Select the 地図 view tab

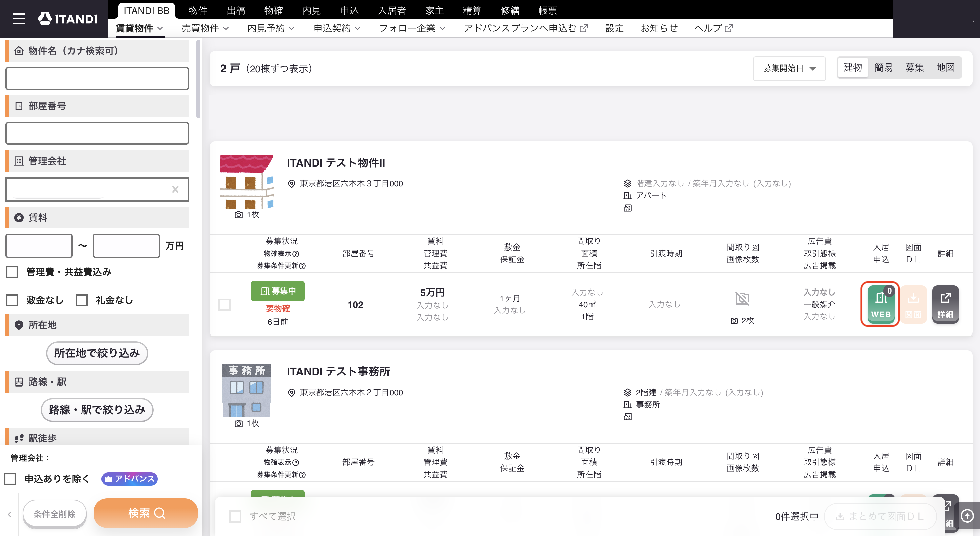pos(945,68)
